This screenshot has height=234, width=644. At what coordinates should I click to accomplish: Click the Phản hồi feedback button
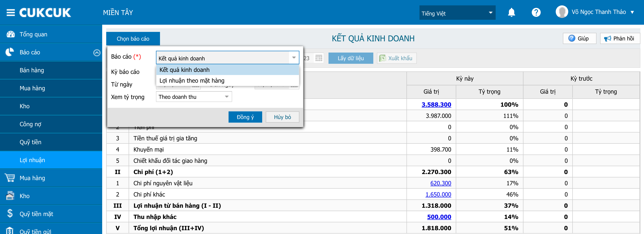(620, 38)
